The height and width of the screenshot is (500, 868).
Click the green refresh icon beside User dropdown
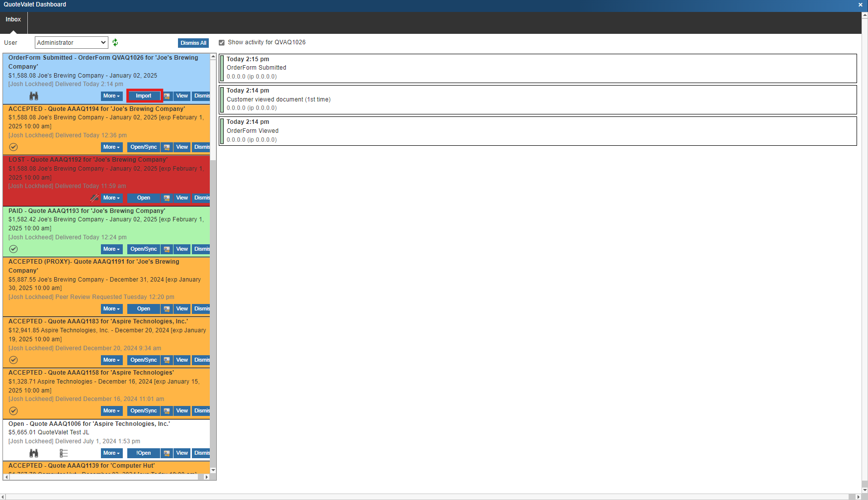pyautogui.click(x=115, y=43)
